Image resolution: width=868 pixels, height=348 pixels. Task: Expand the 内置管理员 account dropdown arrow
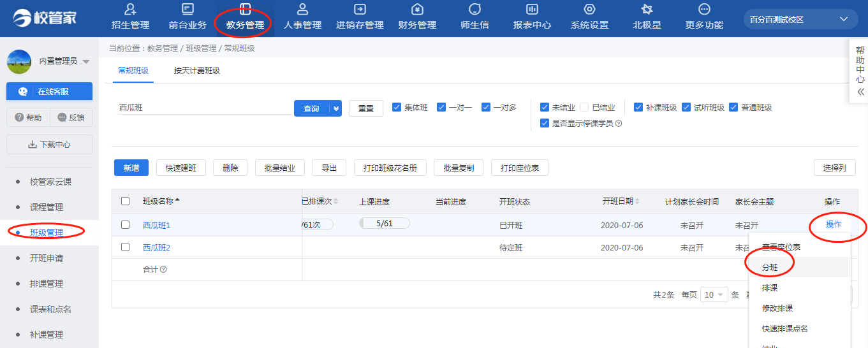(86, 62)
